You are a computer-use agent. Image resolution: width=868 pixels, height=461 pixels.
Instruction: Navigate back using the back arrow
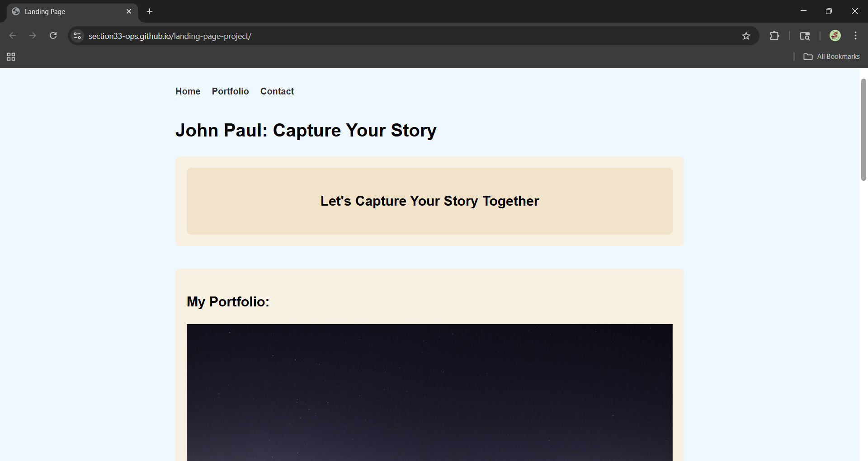pyautogui.click(x=12, y=36)
